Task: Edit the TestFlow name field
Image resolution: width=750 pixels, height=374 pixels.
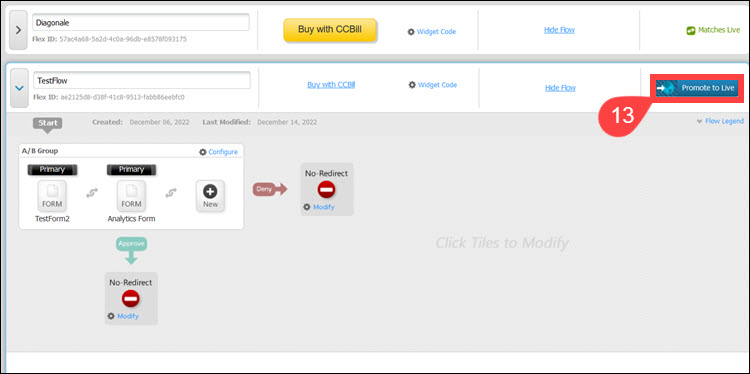Action: click(x=142, y=80)
